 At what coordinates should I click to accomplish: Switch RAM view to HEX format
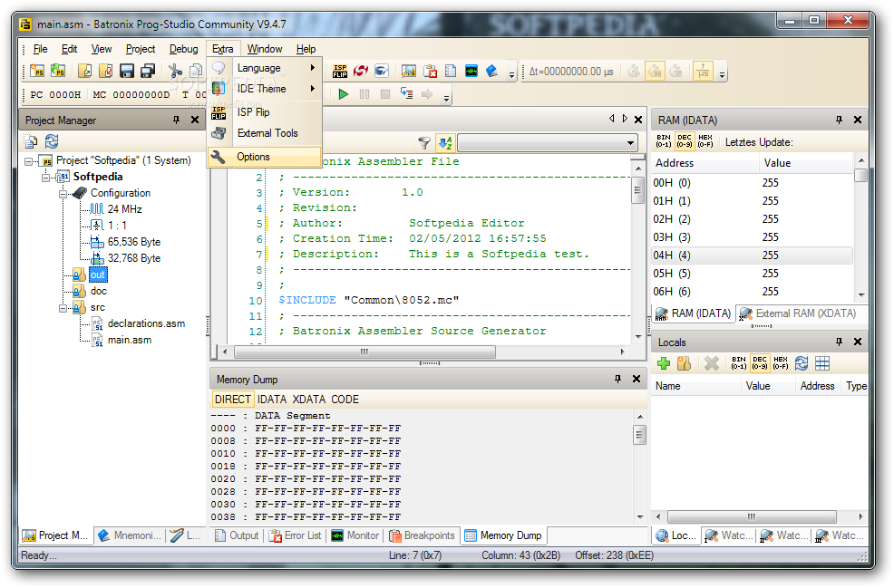point(705,141)
